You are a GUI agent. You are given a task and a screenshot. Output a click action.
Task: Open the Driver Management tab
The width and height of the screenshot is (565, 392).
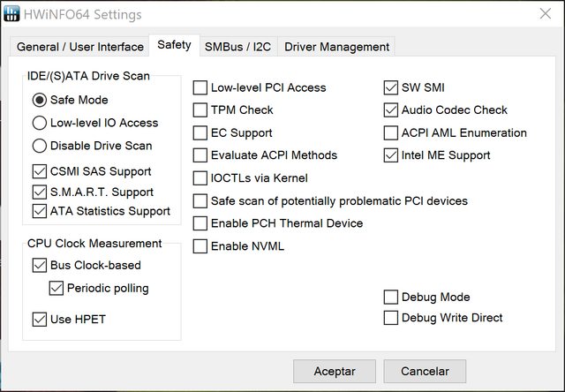(x=336, y=47)
